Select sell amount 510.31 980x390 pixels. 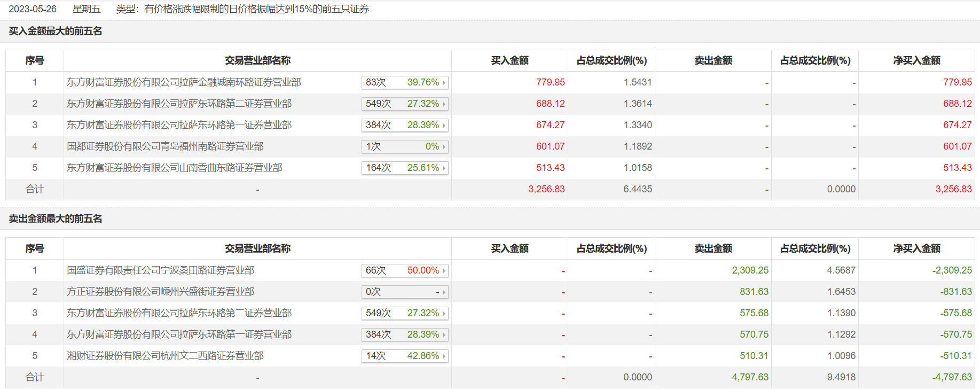coord(754,356)
